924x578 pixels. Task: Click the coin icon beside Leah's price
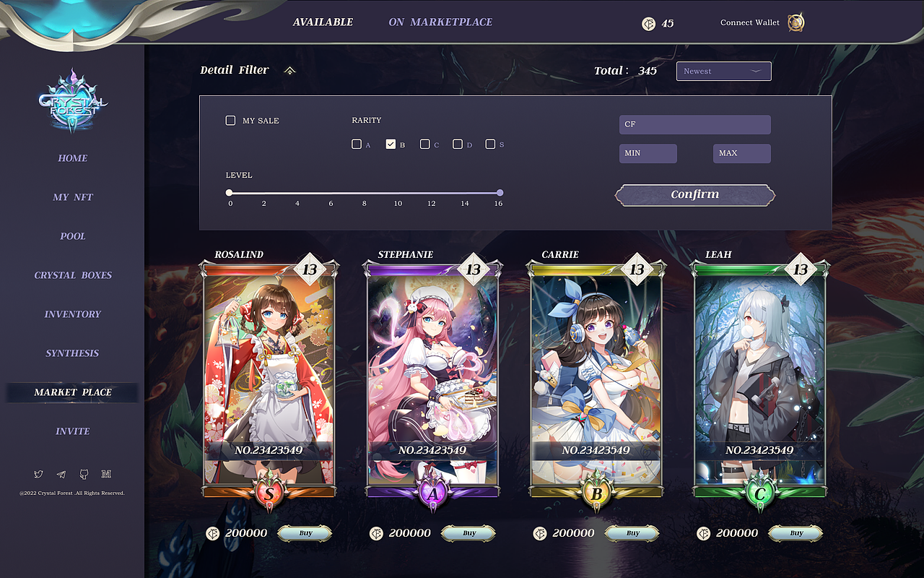click(x=703, y=533)
